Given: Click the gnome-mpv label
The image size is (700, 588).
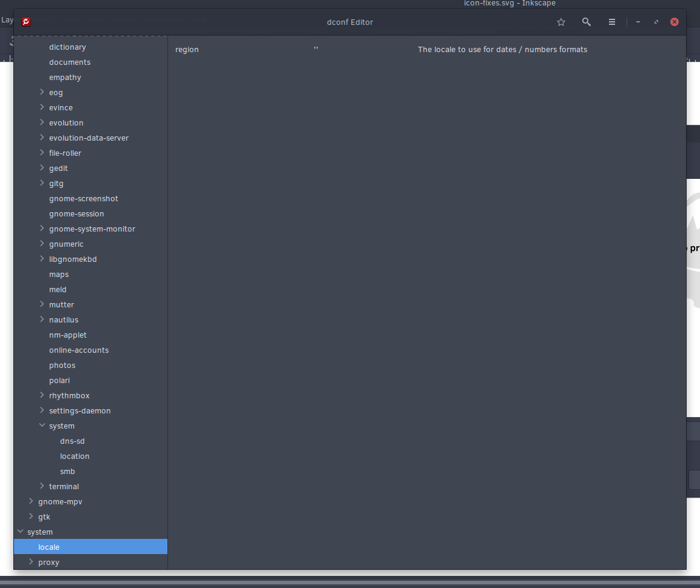Looking at the screenshot, I should (x=60, y=502).
